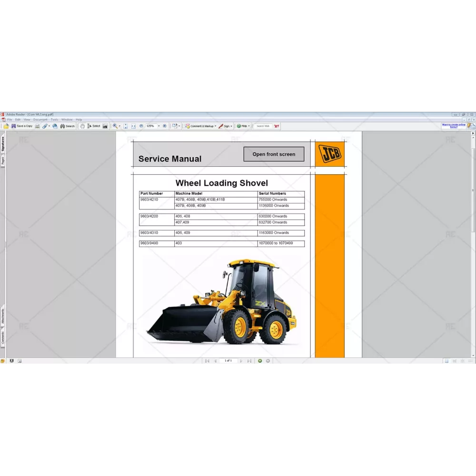The height and width of the screenshot is (476, 476).
Task: Click the zoom out minus button
Action: (141, 126)
